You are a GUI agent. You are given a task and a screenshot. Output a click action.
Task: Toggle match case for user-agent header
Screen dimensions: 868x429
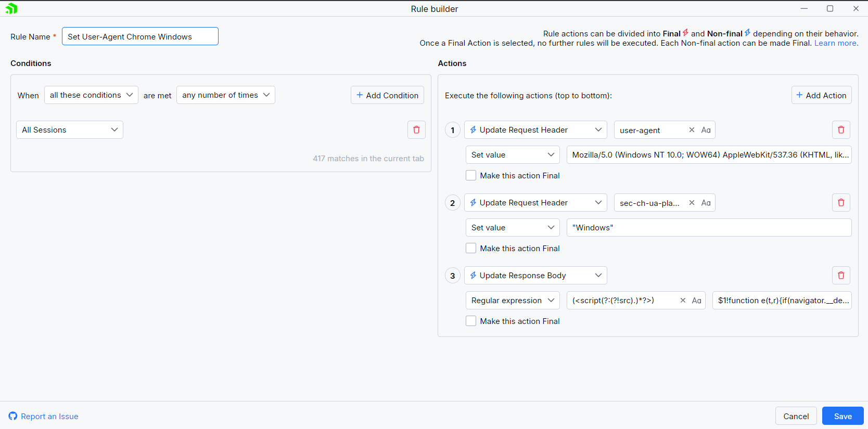point(706,130)
